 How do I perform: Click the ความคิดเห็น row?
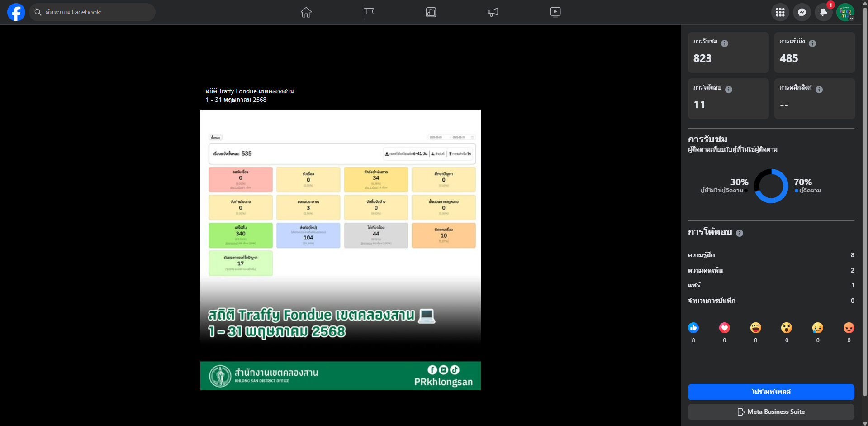click(771, 270)
